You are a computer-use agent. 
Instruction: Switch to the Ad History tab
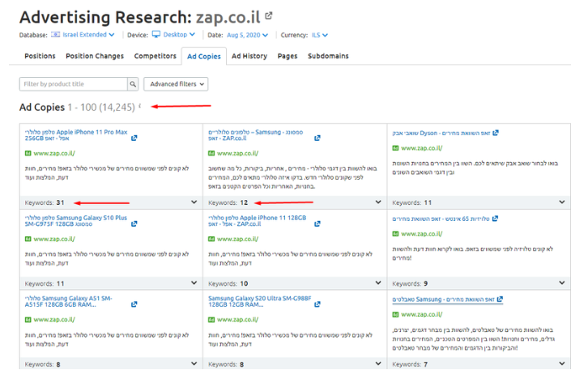[x=249, y=56]
